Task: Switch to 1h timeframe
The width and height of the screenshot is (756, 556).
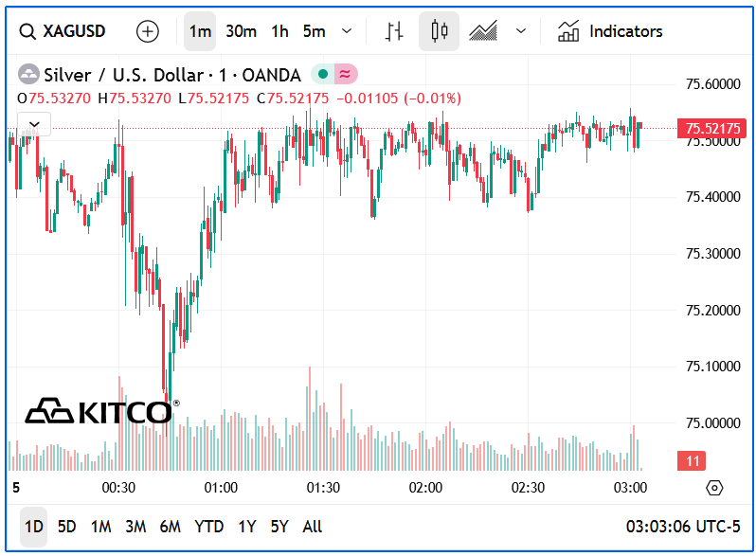Action: pos(279,31)
